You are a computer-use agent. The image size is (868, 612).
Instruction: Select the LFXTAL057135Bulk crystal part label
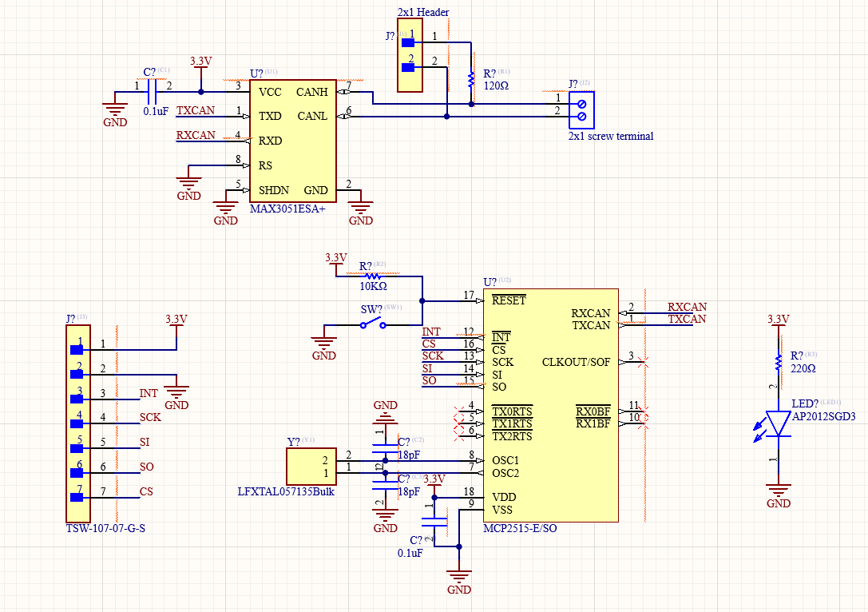pyautogui.click(x=286, y=492)
